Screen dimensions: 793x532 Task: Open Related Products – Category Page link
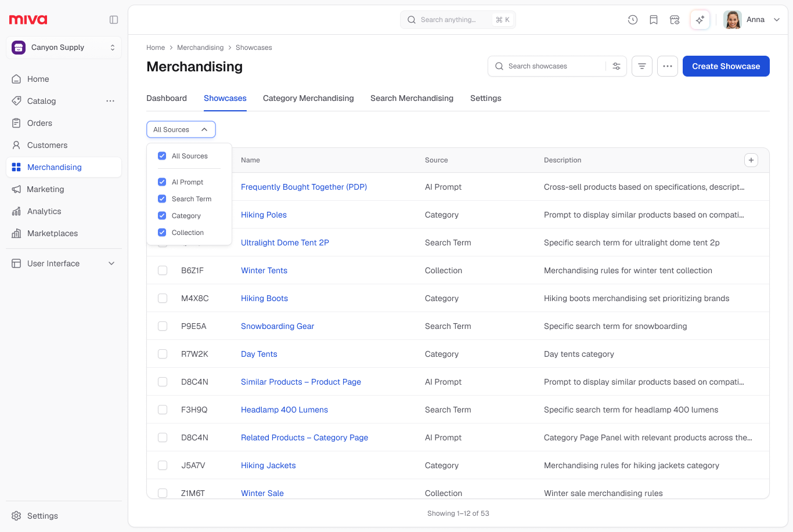point(305,437)
